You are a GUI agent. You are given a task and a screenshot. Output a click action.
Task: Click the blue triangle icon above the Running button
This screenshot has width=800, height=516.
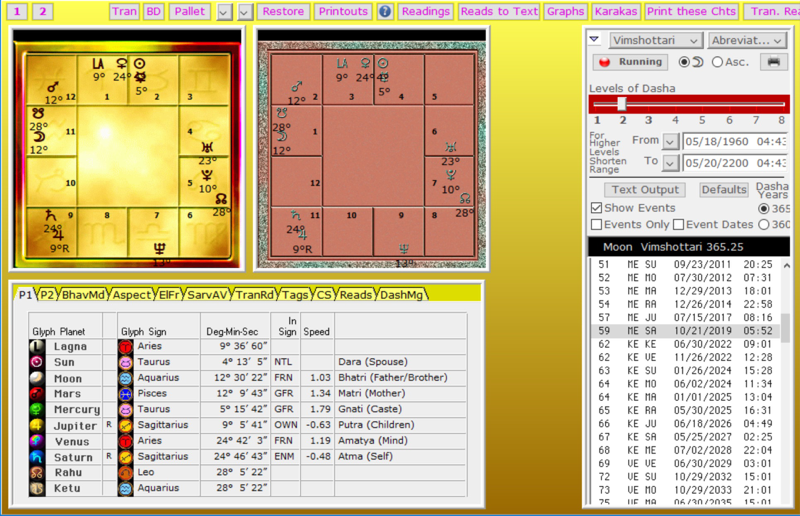click(594, 40)
